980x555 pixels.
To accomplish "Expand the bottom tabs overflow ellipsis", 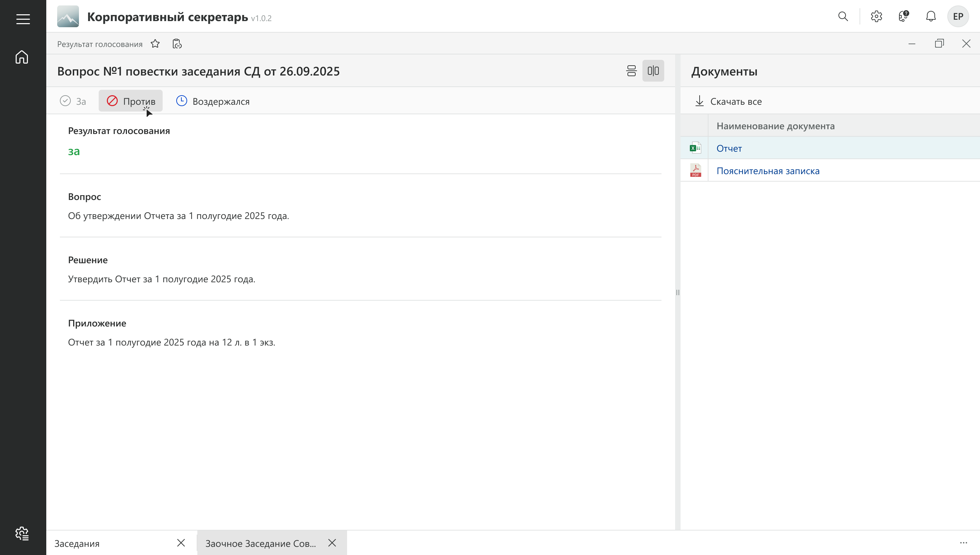I will coord(964,543).
